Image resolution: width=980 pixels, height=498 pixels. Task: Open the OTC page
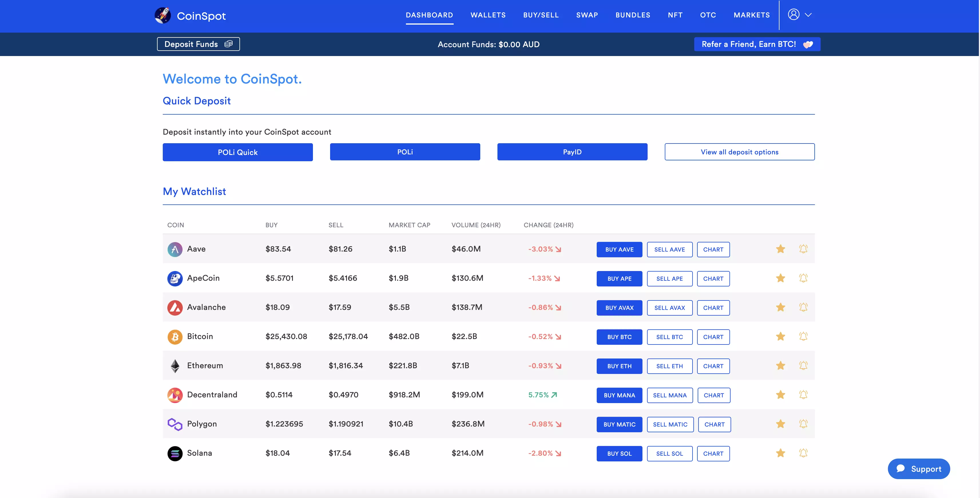click(x=708, y=15)
